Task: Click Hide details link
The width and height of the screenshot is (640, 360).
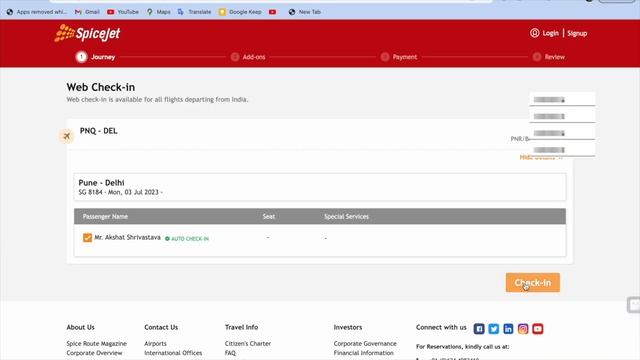Action: pyautogui.click(x=541, y=158)
